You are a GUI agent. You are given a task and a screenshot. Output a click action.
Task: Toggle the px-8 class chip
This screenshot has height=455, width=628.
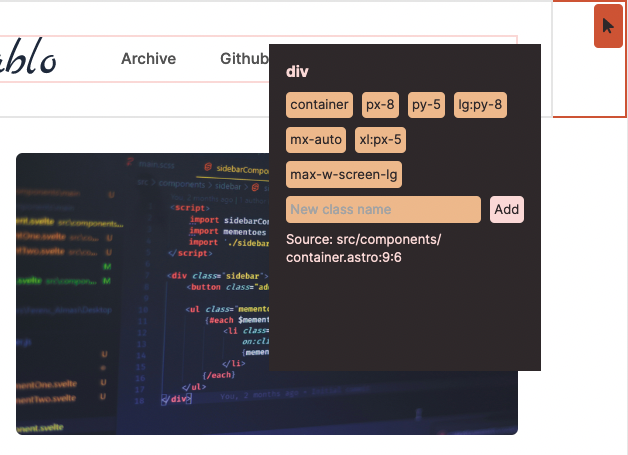pos(380,105)
